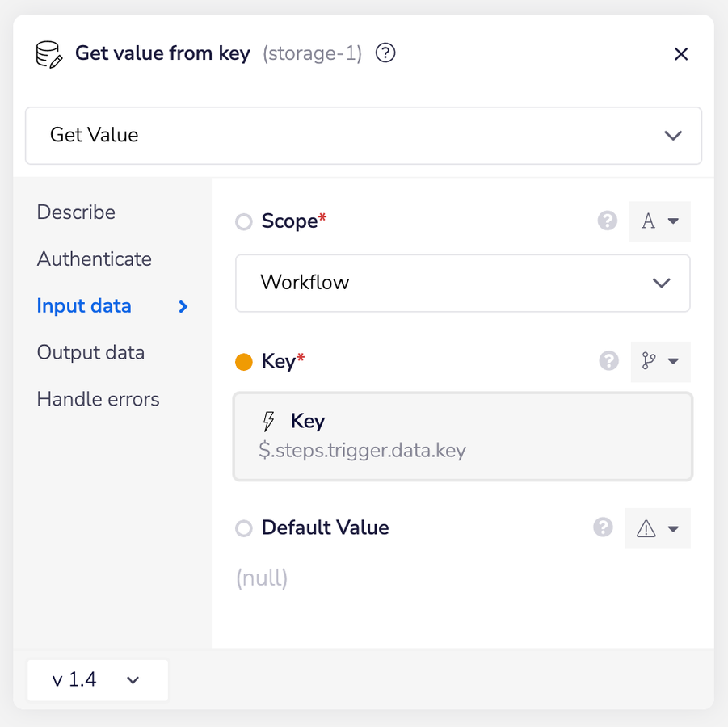The height and width of the screenshot is (727, 728).
Task: Click the Default Value help icon
Action: pyautogui.click(x=603, y=527)
